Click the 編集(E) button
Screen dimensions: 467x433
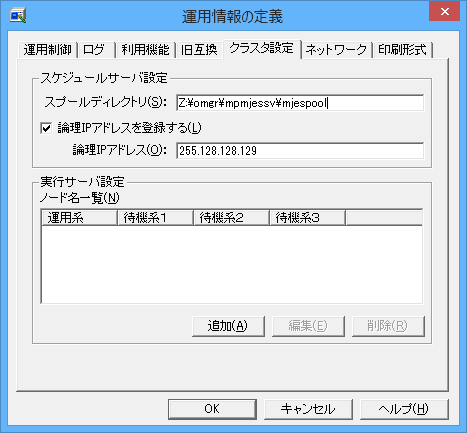coord(308,326)
